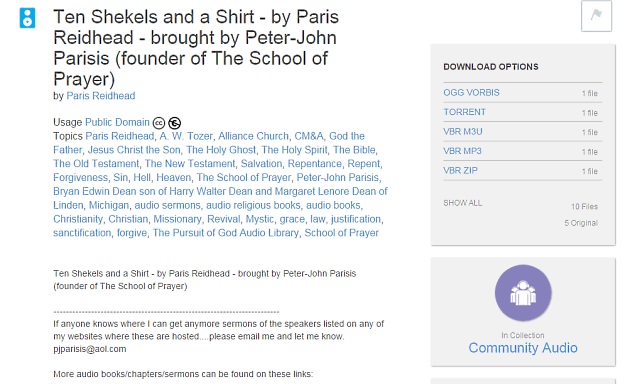Viewport: 640px width, 384px height.
Task: Click the Public Domain usage link
Action: (x=117, y=122)
